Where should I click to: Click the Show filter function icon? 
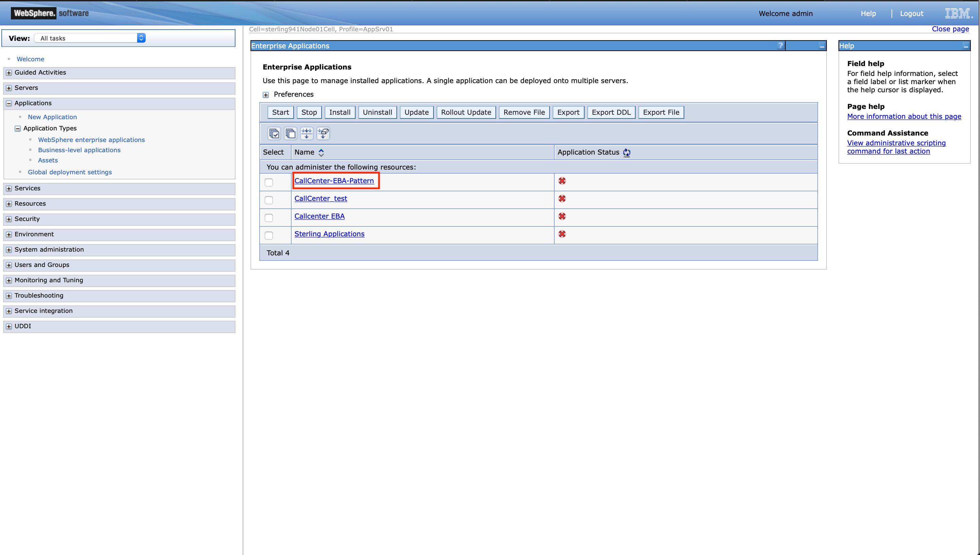coord(307,133)
